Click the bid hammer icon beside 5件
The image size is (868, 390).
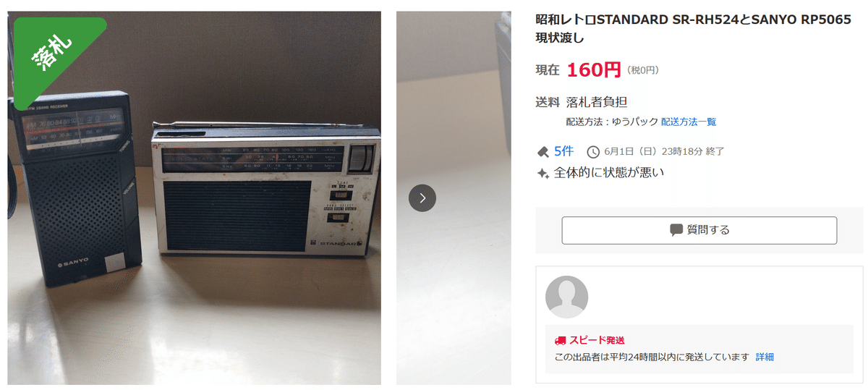coord(542,151)
